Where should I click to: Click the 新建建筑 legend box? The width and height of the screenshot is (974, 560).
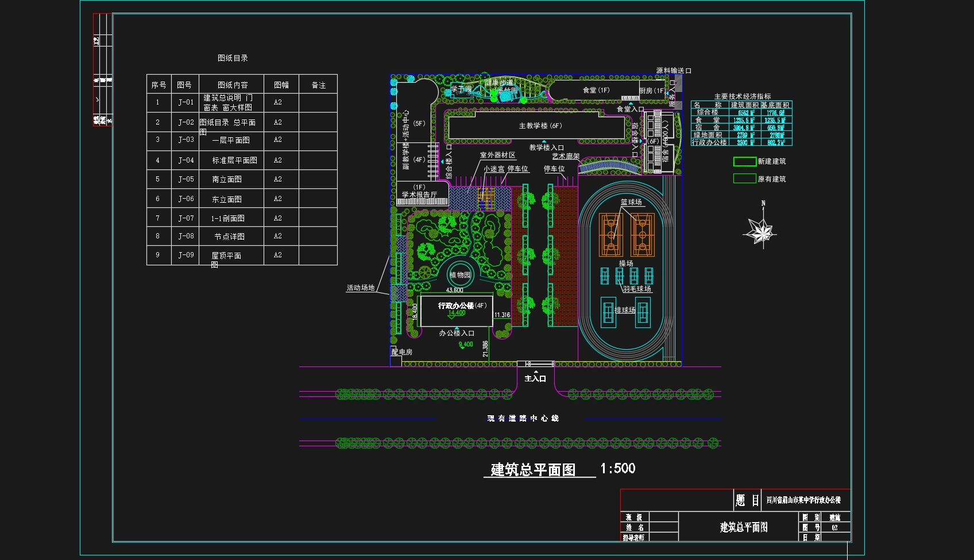coord(744,162)
